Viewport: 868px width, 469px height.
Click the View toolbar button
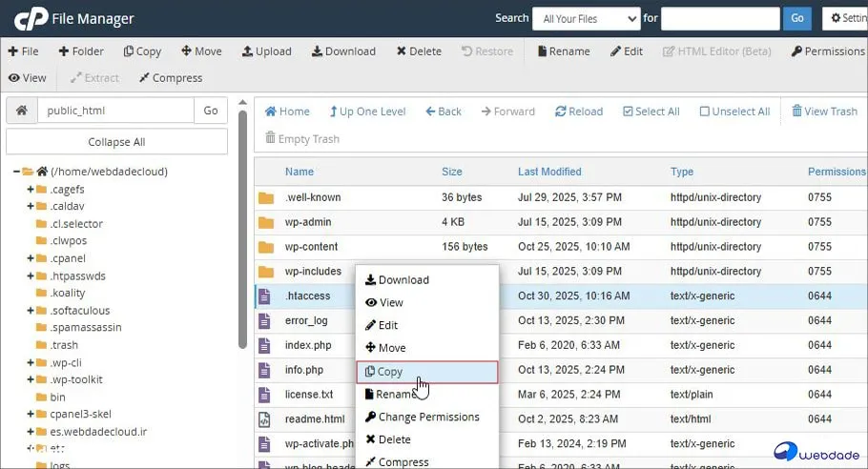[27, 78]
